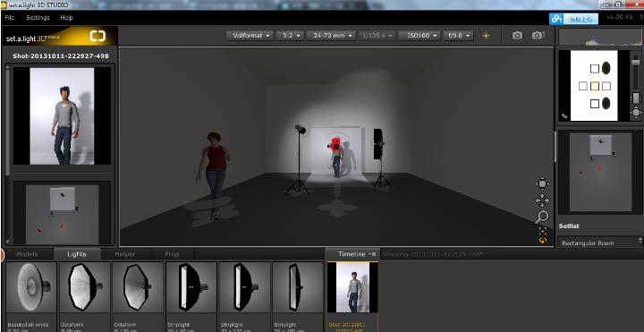The width and height of the screenshot is (644, 332).
Task: Click the magnifier zoom icon in the viewport
Action: [542, 217]
